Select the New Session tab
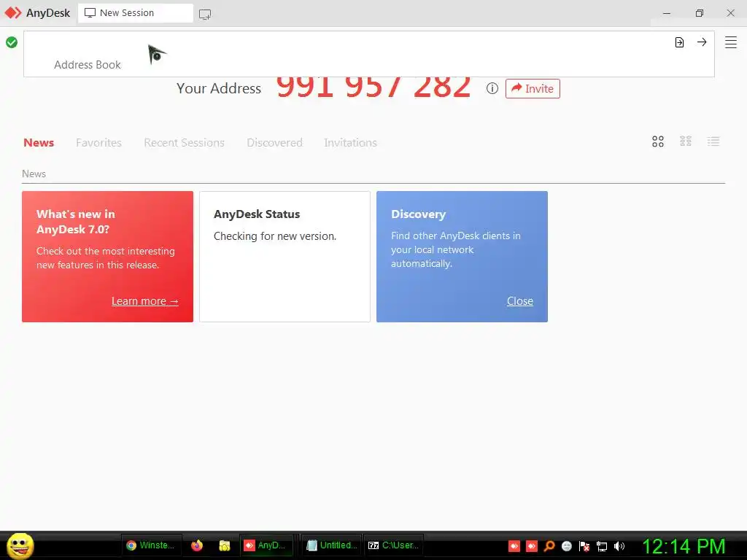Screen dimensions: 747x560 [135, 13]
